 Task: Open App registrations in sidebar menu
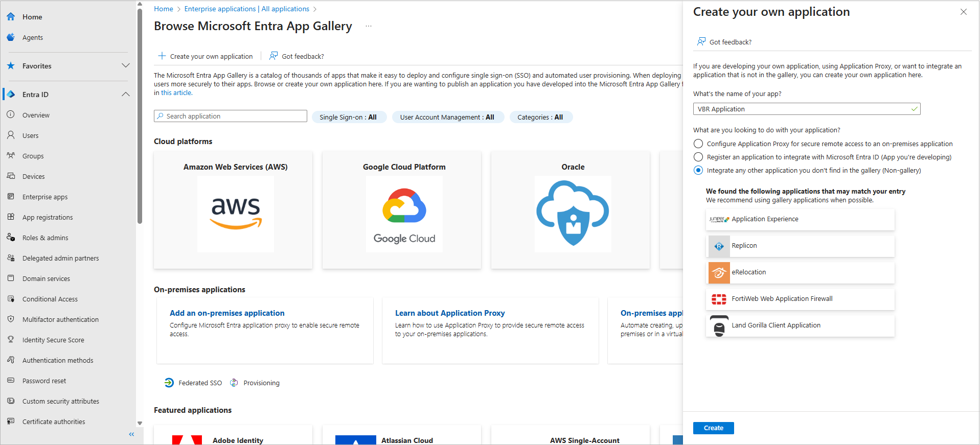tap(48, 217)
